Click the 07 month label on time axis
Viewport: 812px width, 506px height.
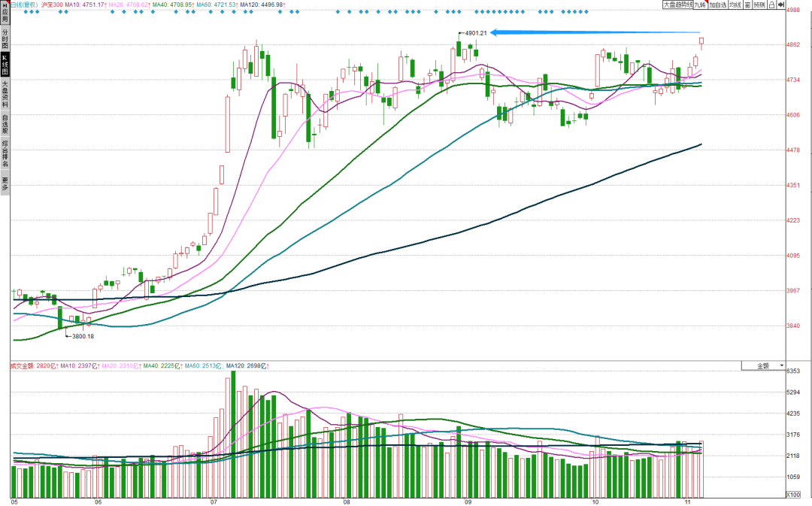(214, 501)
